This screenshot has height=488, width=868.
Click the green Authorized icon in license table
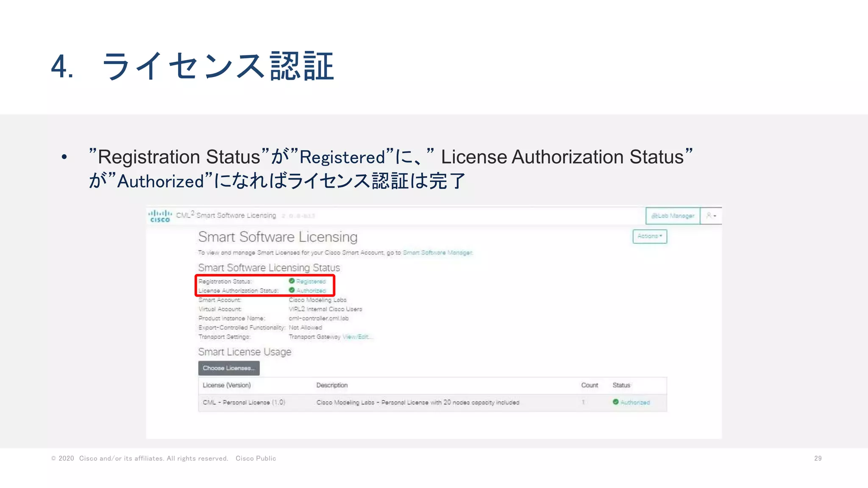tap(615, 402)
